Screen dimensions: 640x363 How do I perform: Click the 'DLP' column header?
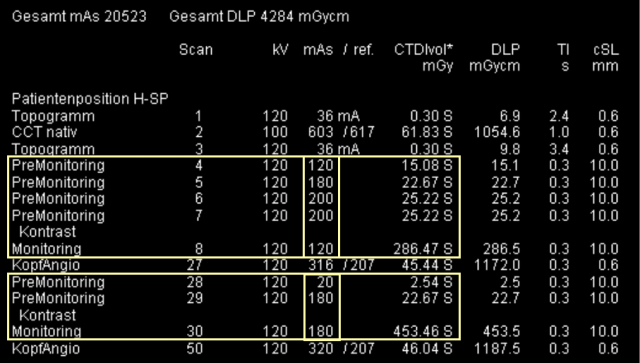(506, 50)
